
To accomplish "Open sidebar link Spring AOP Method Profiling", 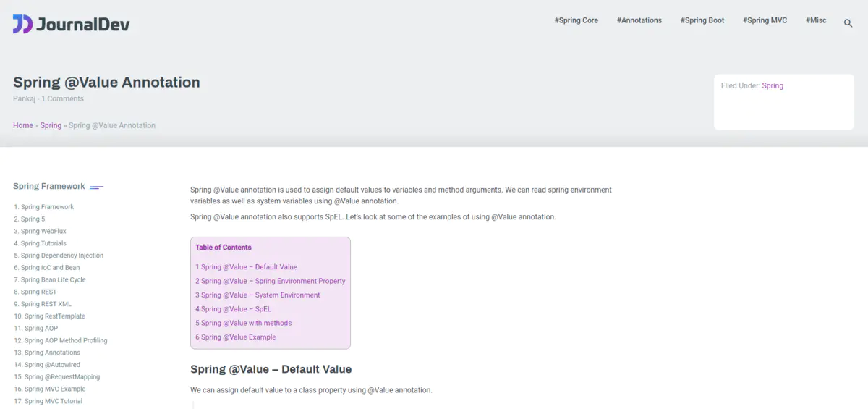I will (x=66, y=340).
